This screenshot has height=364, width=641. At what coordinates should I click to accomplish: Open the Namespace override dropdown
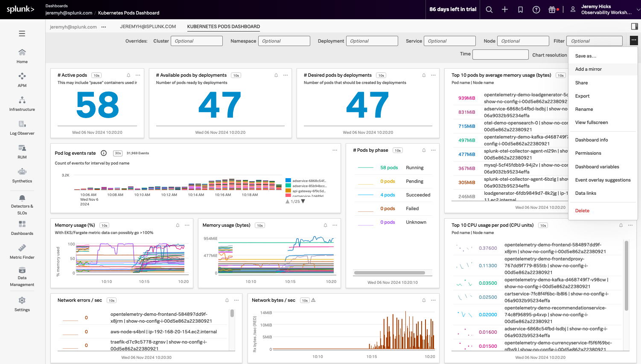point(284,41)
